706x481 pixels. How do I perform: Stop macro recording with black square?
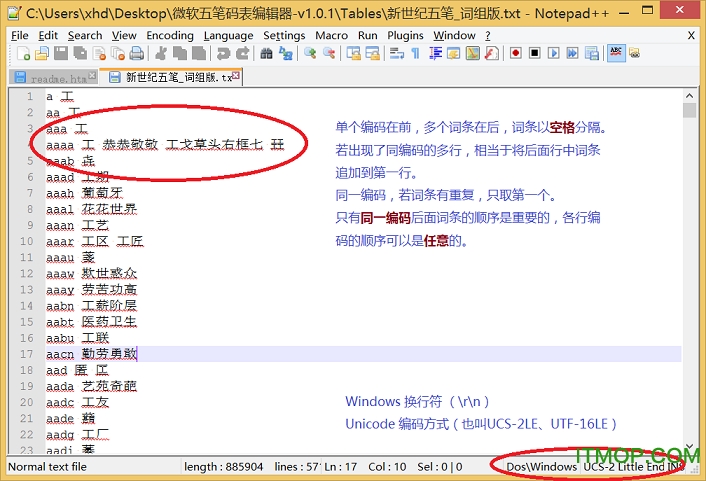tap(534, 54)
